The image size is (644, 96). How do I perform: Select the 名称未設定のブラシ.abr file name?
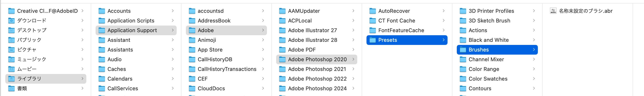tap(585, 11)
